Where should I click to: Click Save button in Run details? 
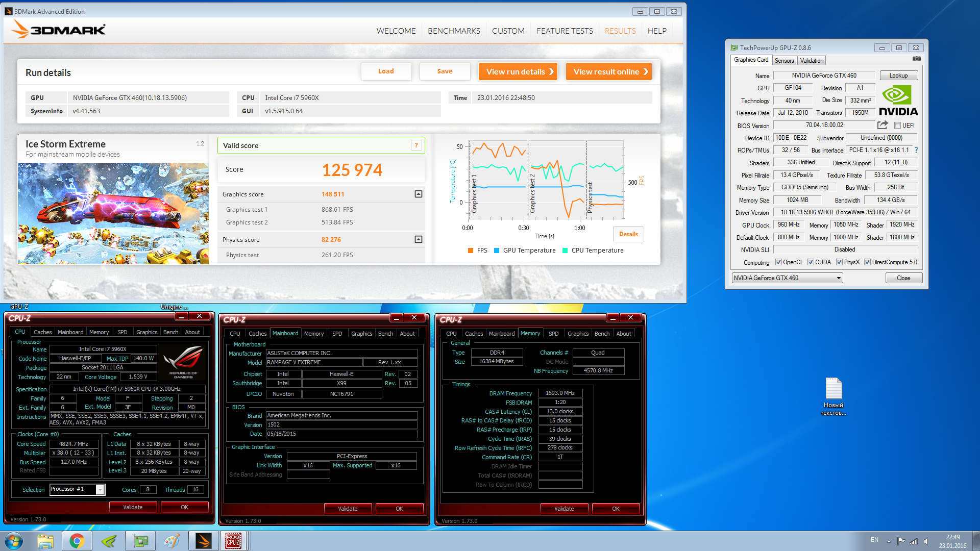tap(445, 71)
